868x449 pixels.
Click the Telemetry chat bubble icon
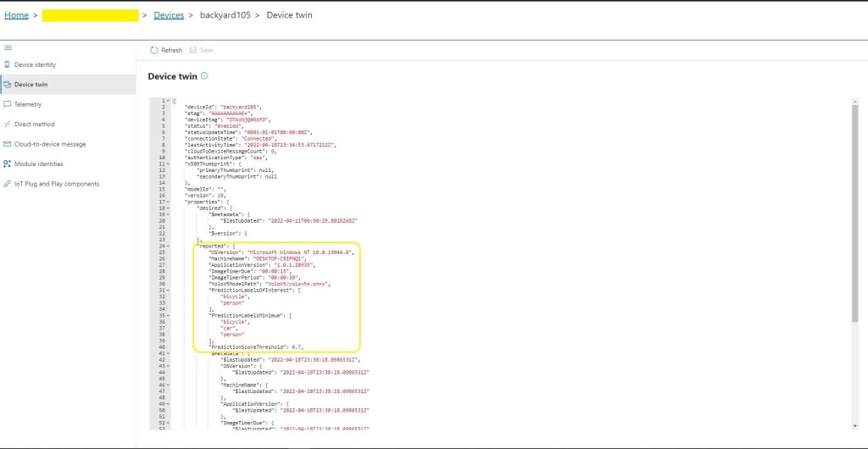[8, 104]
